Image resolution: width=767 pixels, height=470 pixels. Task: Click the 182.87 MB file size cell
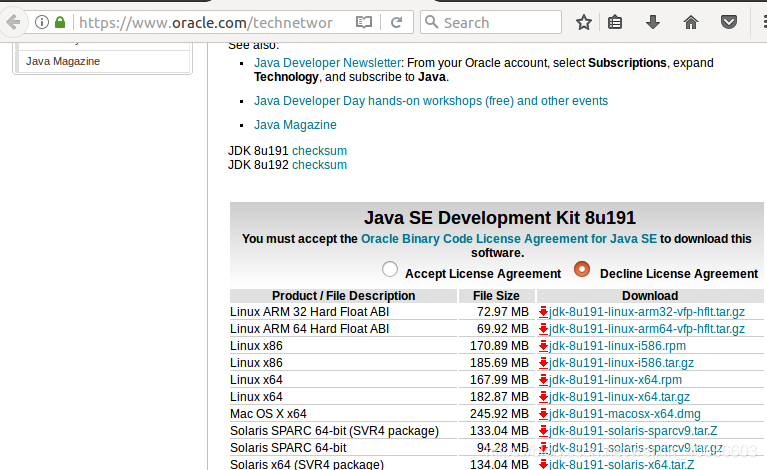pos(499,397)
